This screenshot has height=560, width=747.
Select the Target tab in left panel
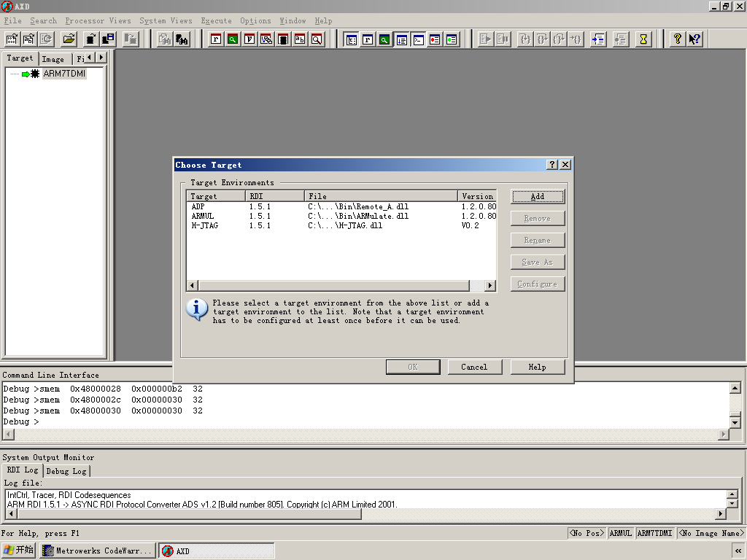(20, 58)
